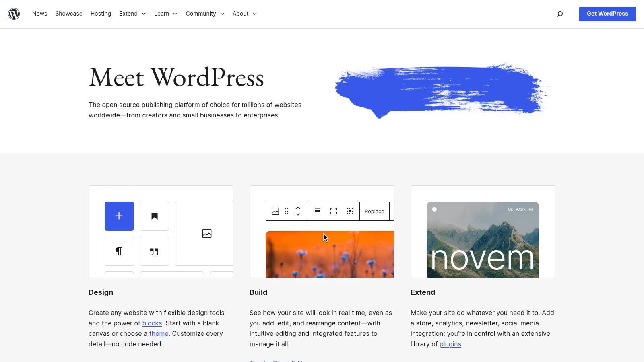Click the move up/down arrows icon
644x362 pixels.
pyautogui.click(x=298, y=211)
